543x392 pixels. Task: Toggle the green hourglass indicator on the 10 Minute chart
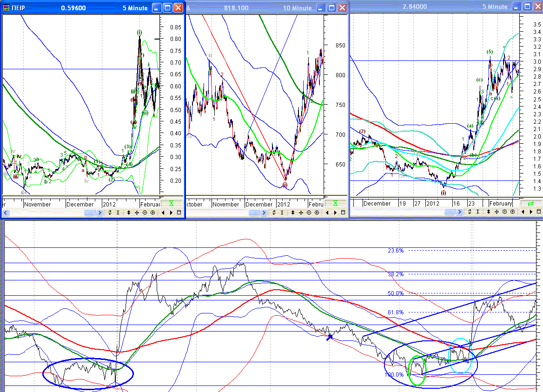(x=335, y=203)
